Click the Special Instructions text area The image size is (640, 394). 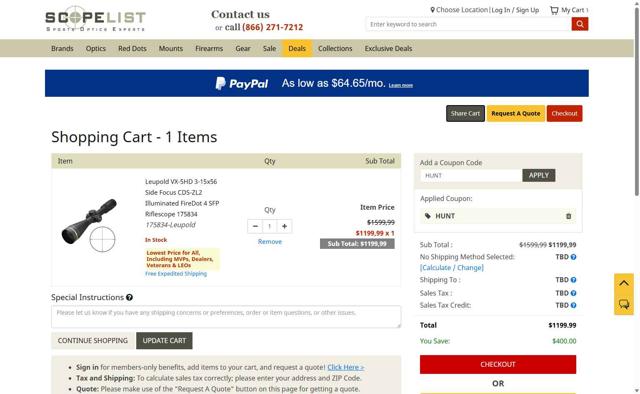[226, 316]
